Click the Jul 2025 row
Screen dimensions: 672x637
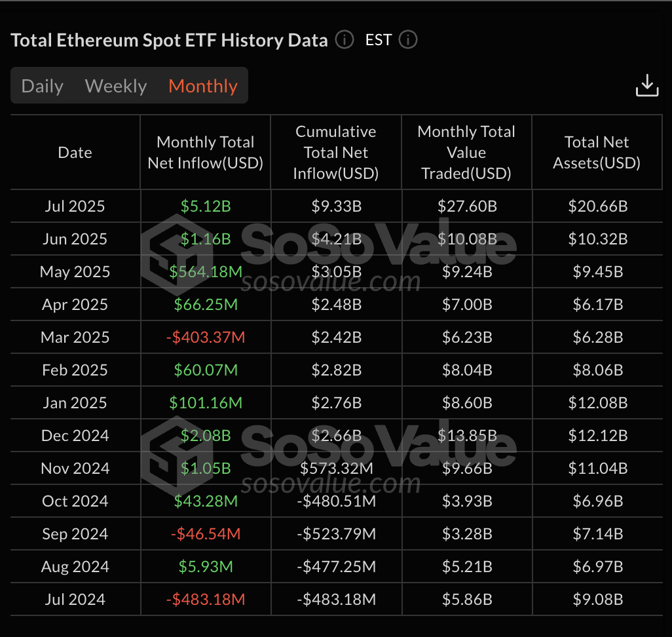click(74, 206)
